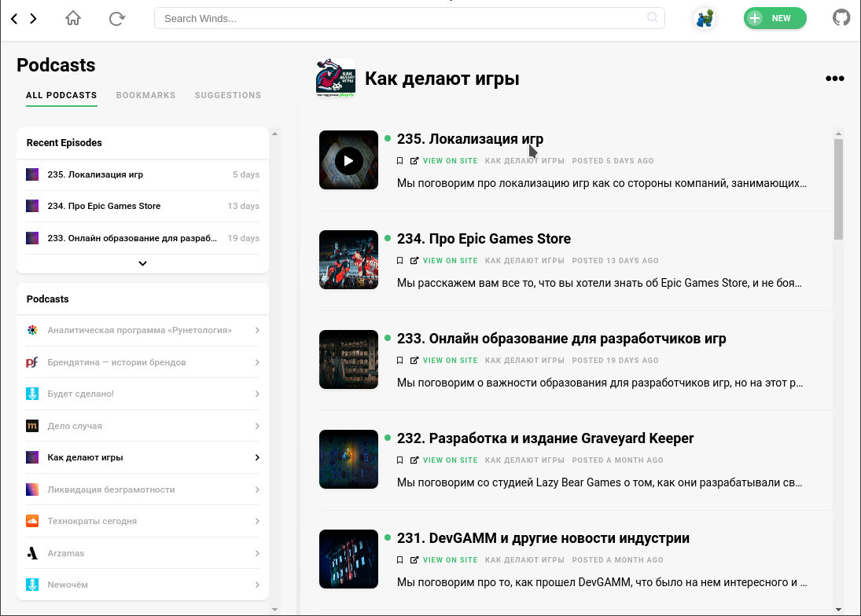Open episode title 234. Про Epic Games Store

coord(484,239)
